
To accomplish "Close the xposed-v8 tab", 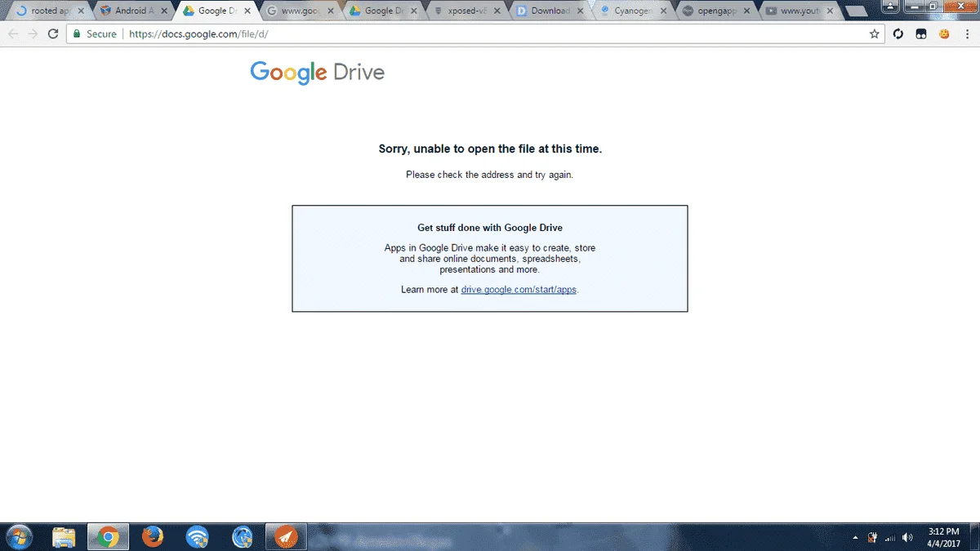I will coord(497,11).
